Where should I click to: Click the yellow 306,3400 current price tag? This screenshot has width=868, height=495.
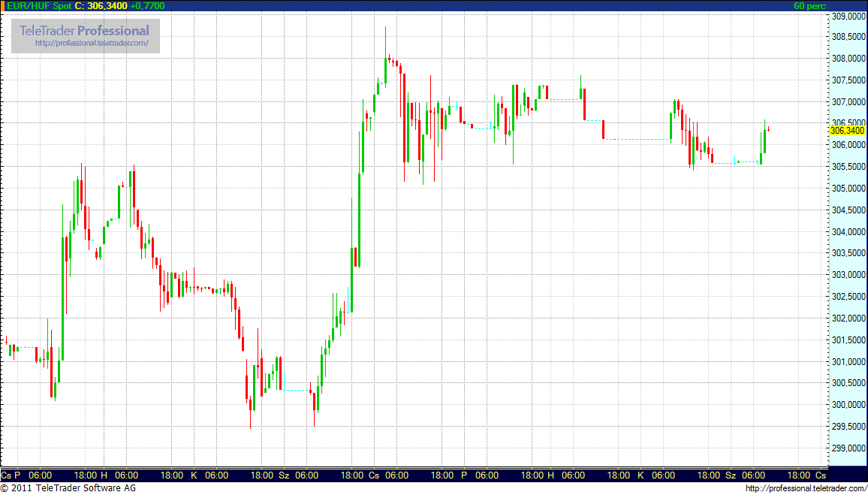tap(846, 131)
